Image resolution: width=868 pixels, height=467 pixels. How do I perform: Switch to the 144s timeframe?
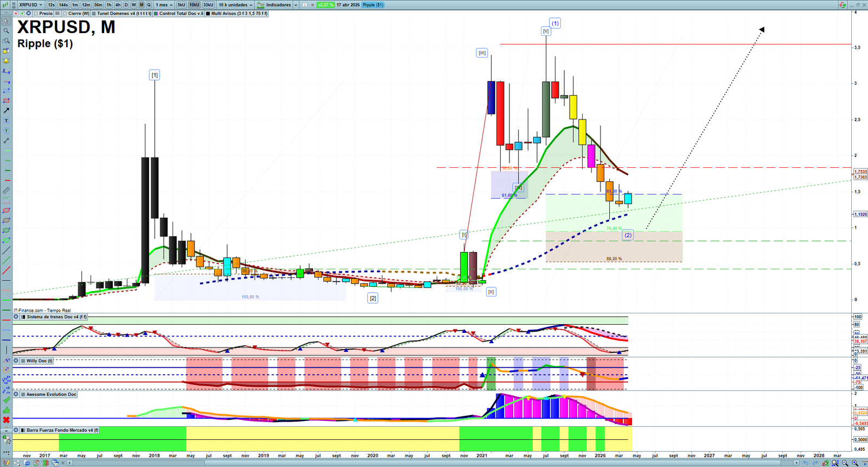coord(63,5)
